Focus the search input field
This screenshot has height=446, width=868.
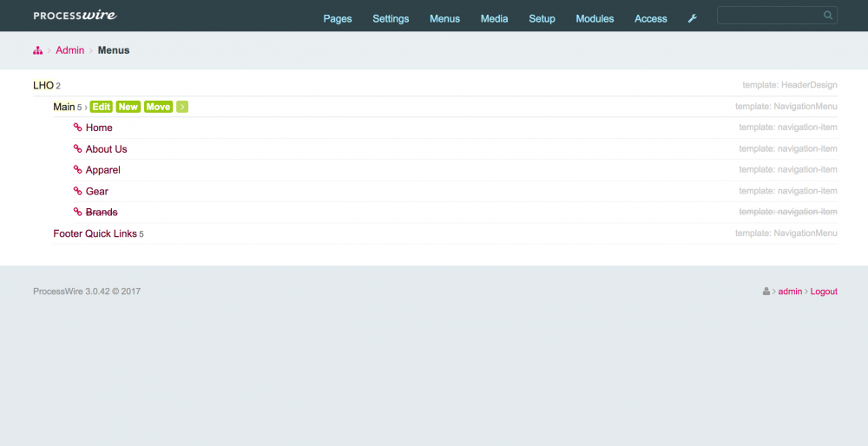[x=768, y=16]
